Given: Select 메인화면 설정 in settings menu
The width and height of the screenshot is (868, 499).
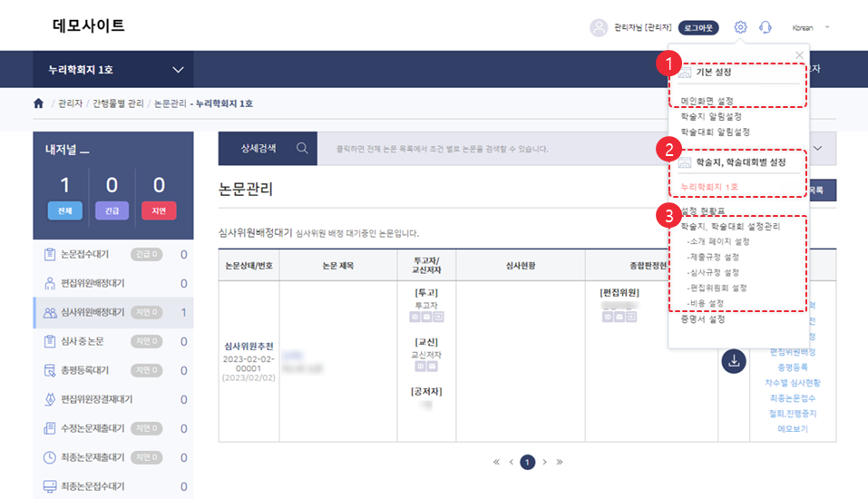Looking at the screenshot, I should pos(707,101).
